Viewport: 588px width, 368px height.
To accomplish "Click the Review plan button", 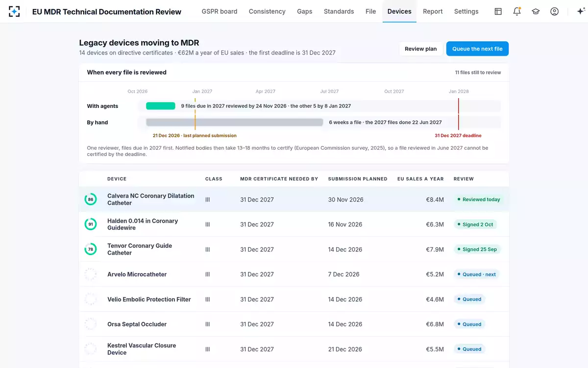I will [421, 49].
